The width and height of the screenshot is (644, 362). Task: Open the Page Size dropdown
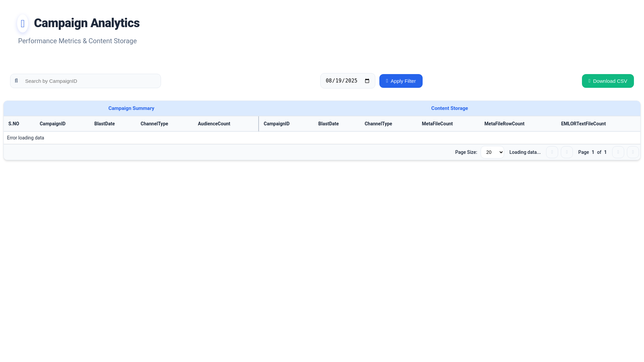(x=492, y=152)
